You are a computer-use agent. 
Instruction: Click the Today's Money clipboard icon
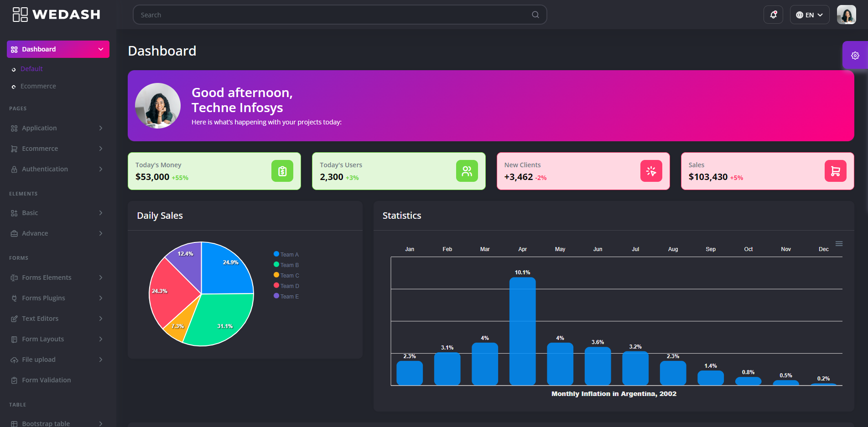point(282,171)
